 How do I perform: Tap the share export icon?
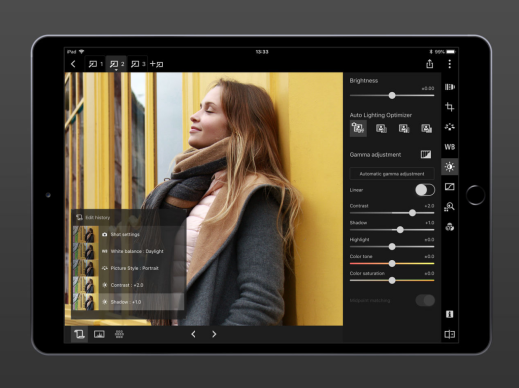pos(430,64)
